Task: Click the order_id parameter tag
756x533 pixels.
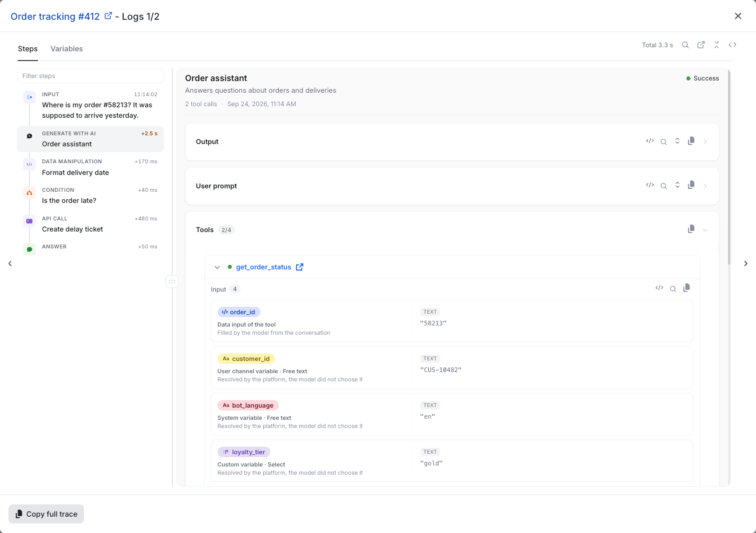Action: click(239, 312)
